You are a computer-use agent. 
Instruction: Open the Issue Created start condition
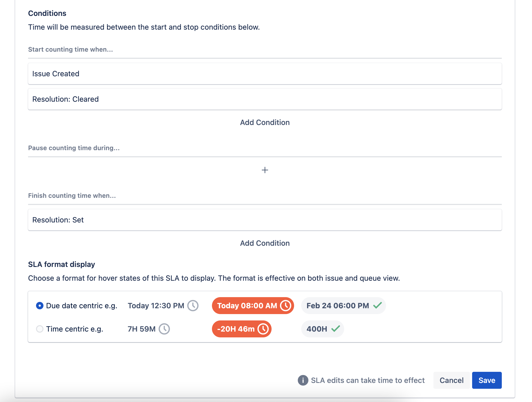tap(265, 74)
